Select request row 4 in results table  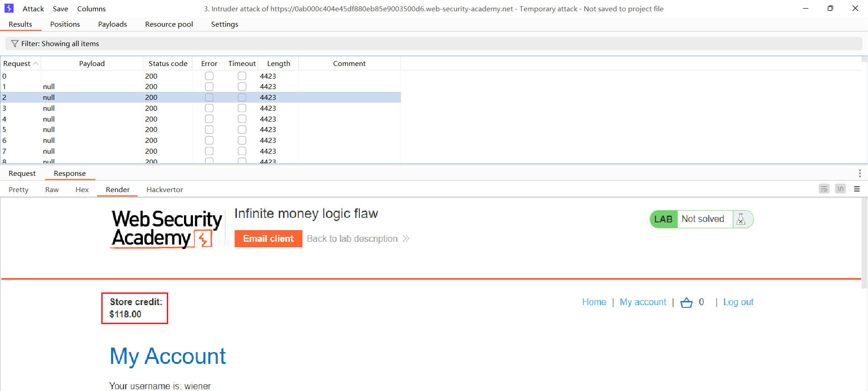[x=200, y=119]
